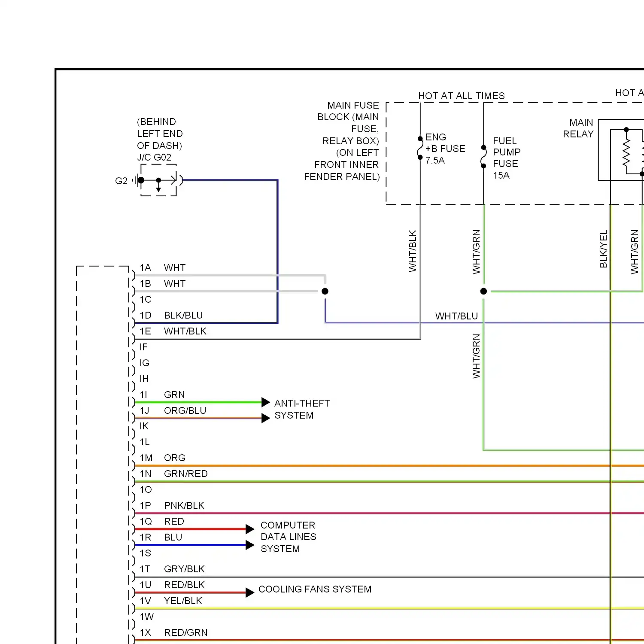644x644 pixels.
Task: Click pin 1W label
Action: [x=146, y=617]
